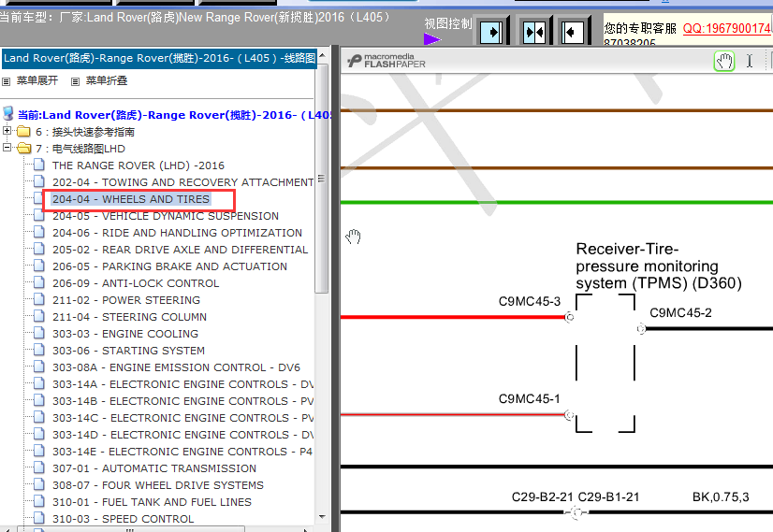The image size is (773, 532).
Task: Select the FlashPaper text selection cursor tool
Action: coord(750,61)
